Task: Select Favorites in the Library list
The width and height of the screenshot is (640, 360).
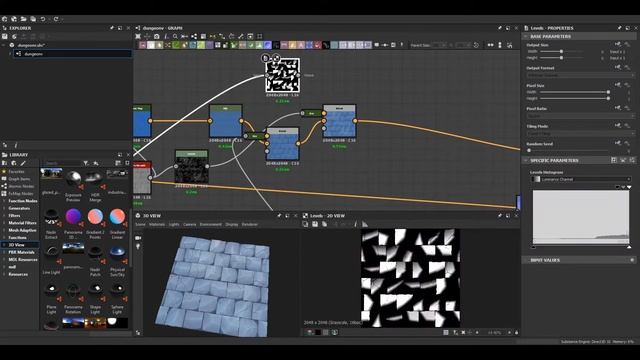Action: [x=16, y=171]
